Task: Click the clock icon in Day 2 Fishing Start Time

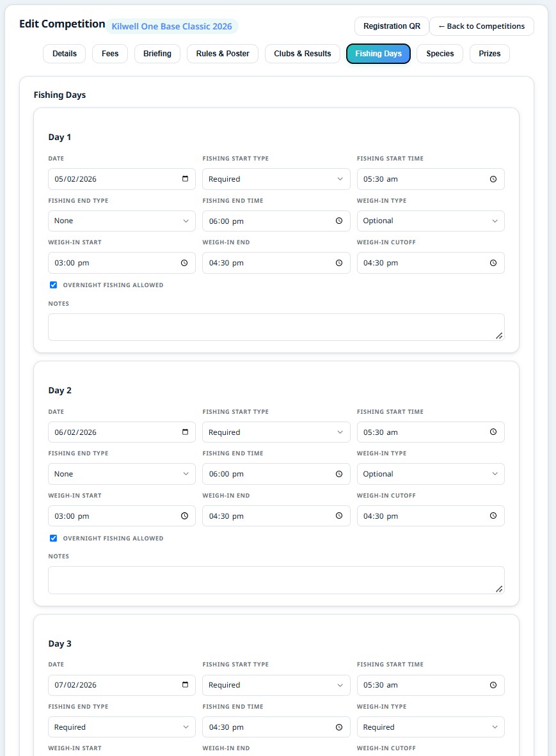Action: point(493,432)
